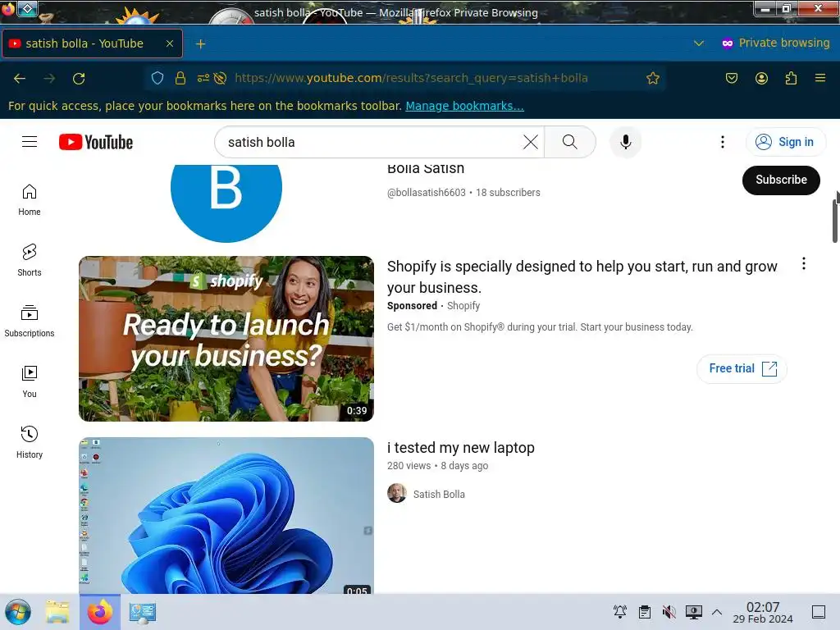The width and height of the screenshot is (840, 630).
Task: Open the Firefox application hamburger menu
Action: click(x=820, y=78)
